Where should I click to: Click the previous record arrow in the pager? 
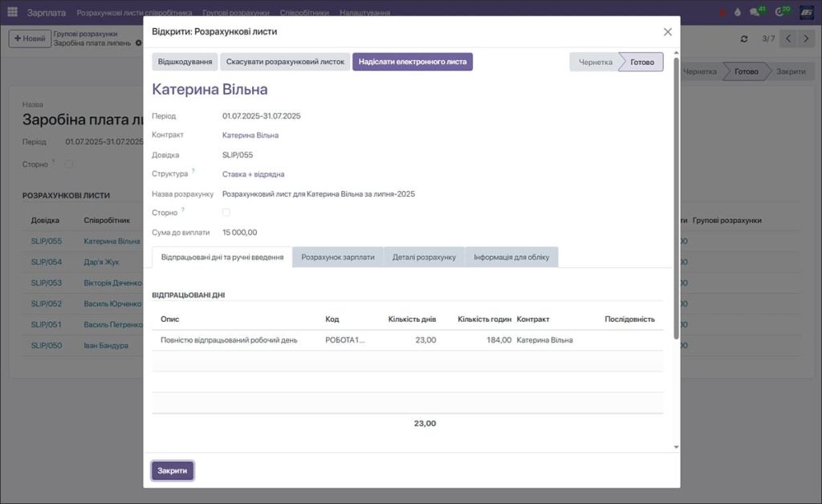(787, 37)
